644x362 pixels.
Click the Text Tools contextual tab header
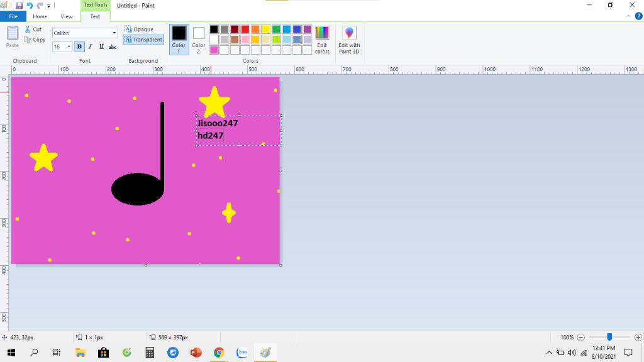pos(96,5)
